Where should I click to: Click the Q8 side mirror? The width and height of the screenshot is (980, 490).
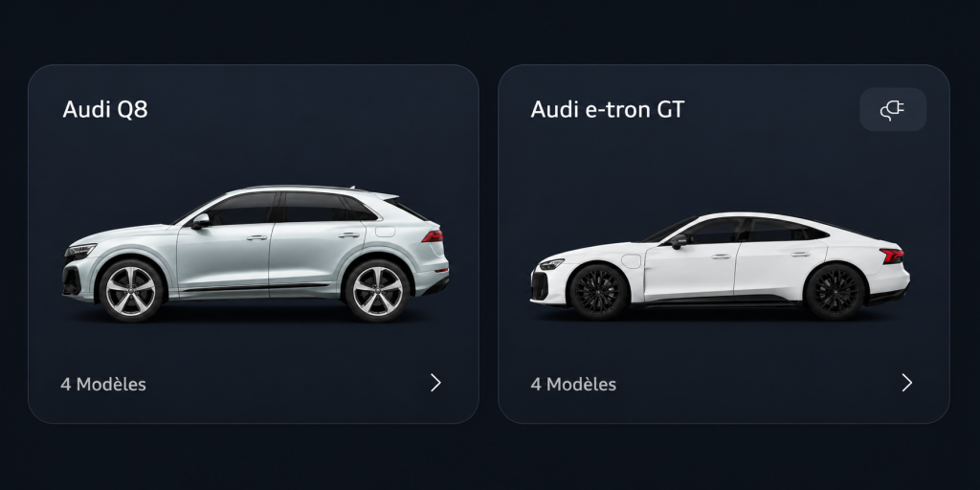coord(200,221)
